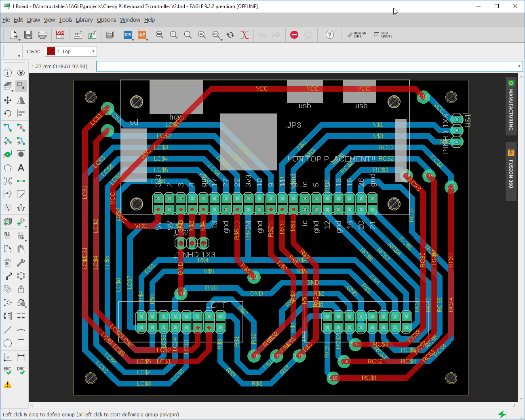The width and height of the screenshot is (525, 420).
Task: Select the Show (eye) tool
Action: (x=21, y=73)
